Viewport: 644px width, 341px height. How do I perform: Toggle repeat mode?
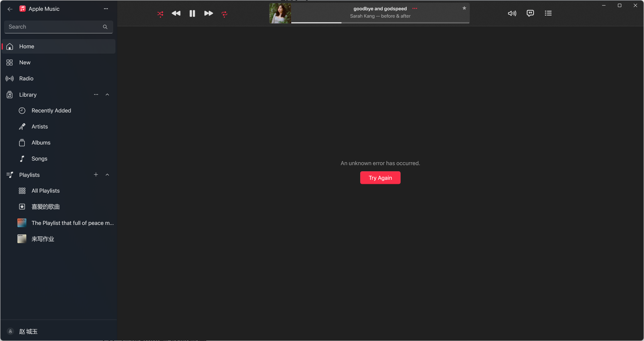(x=224, y=14)
